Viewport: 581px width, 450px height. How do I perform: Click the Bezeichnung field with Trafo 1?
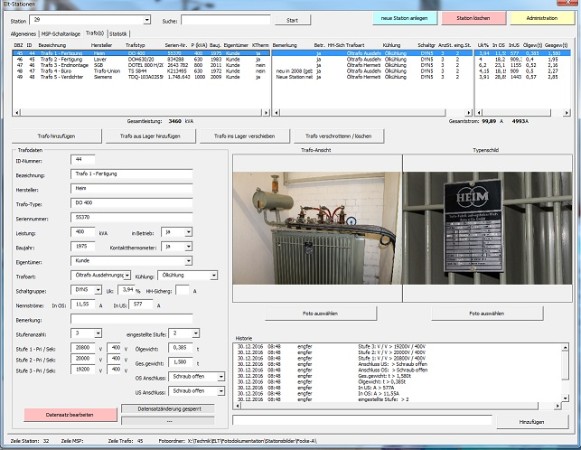132,174
